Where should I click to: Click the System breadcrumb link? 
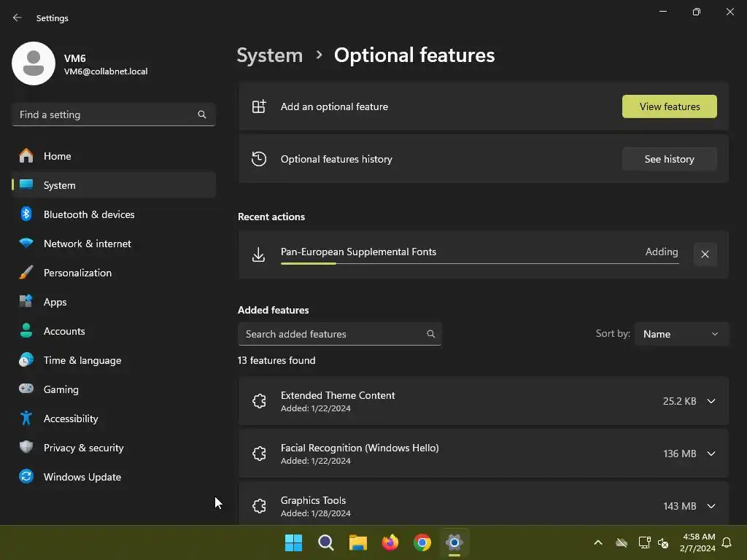point(270,55)
